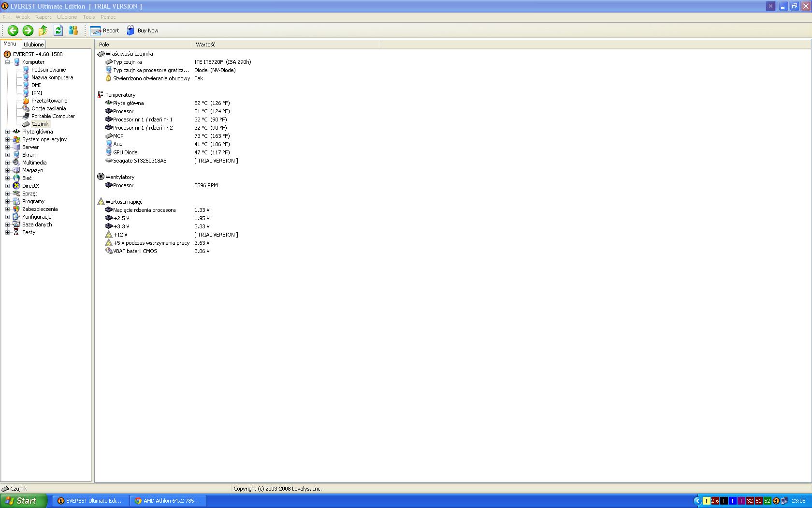Viewport: 812px width, 508px height.
Task: Click the Wentylatory fan icon
Action: [x=101, y=177]
